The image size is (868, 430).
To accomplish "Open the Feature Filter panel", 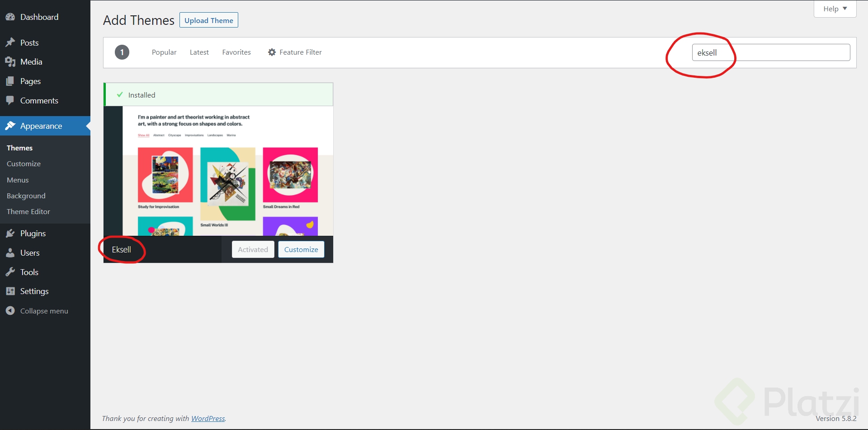I will tap(295, 52).
